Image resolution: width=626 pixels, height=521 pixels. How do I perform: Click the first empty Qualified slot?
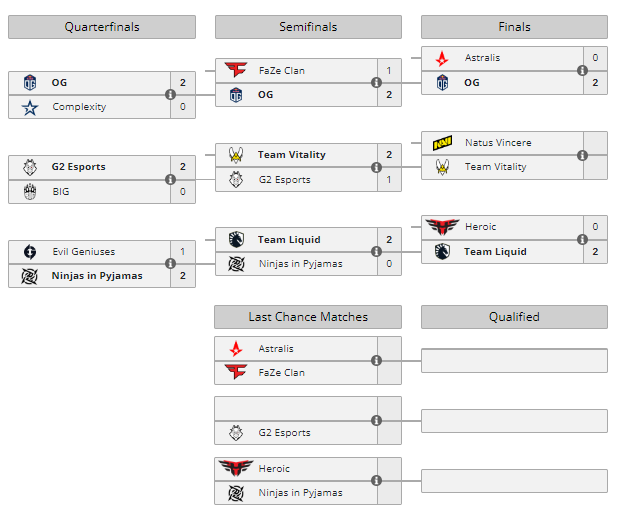514,360
